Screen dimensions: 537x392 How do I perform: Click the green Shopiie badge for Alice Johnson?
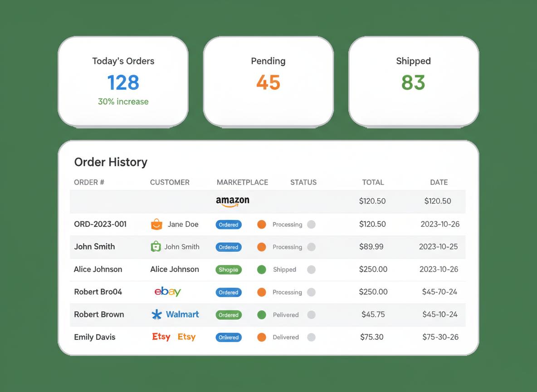[229, 269]
